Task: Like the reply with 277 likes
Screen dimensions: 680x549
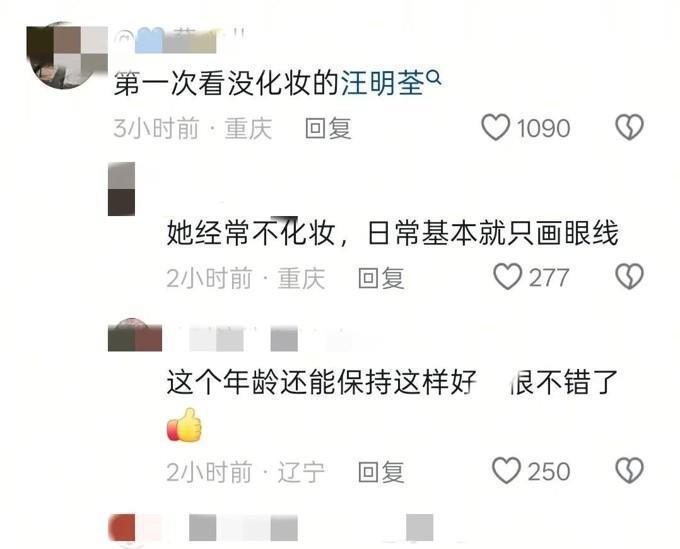Action: pyautogui.click(x=507, y=277)
